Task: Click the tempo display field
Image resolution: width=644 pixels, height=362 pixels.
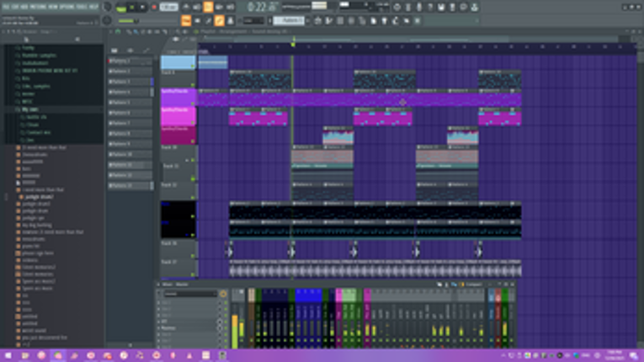Action: (168, 7)
